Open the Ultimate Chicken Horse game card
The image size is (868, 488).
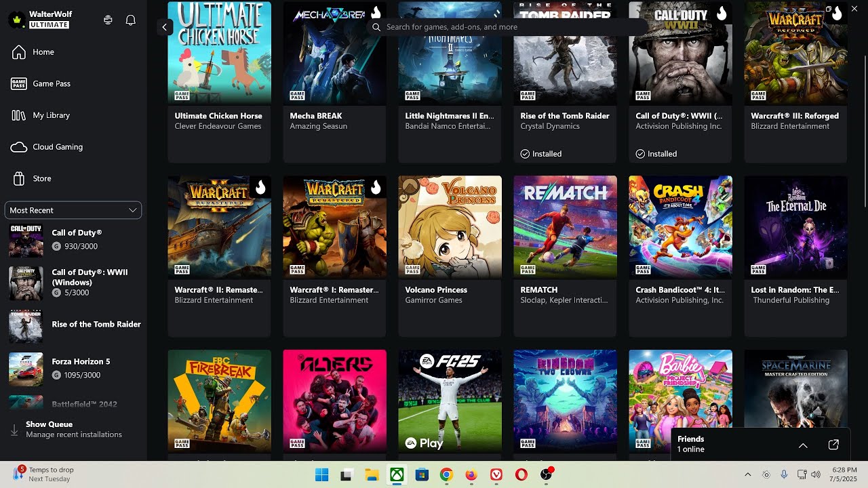pos(219,82)
